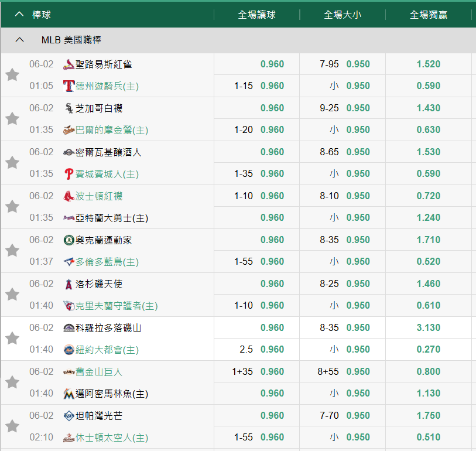
Task: Mark 科羅拉多落磯山 vs 紐約大都會 as favorite
Action: 12,339
